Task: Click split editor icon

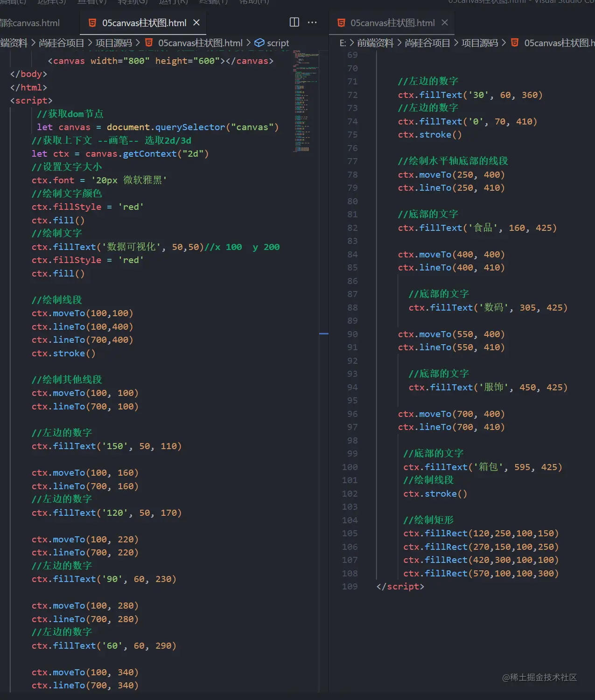Action: (294, 22)
